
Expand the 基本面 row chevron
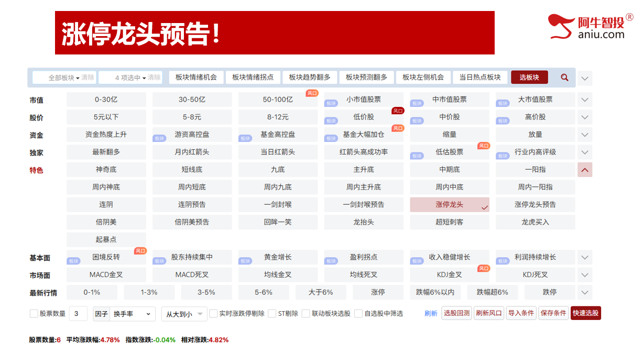tap(585, 258)
